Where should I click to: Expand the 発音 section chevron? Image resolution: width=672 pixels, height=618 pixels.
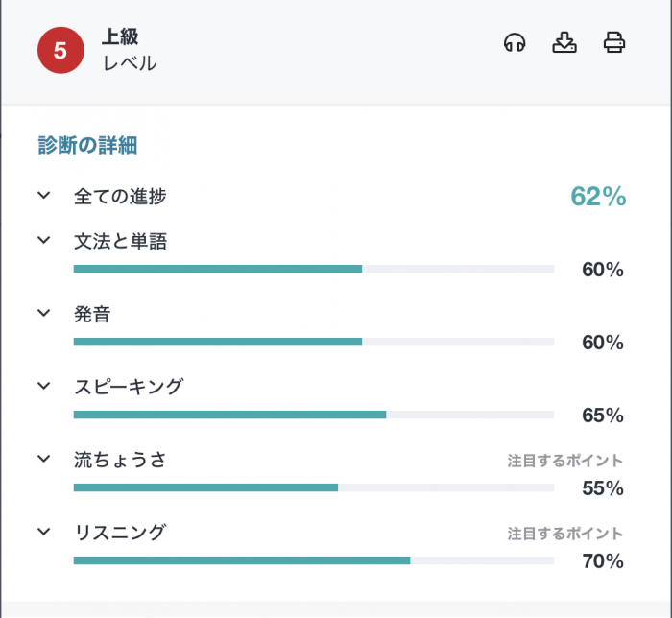pyautogui.click(x=43, y=313)
